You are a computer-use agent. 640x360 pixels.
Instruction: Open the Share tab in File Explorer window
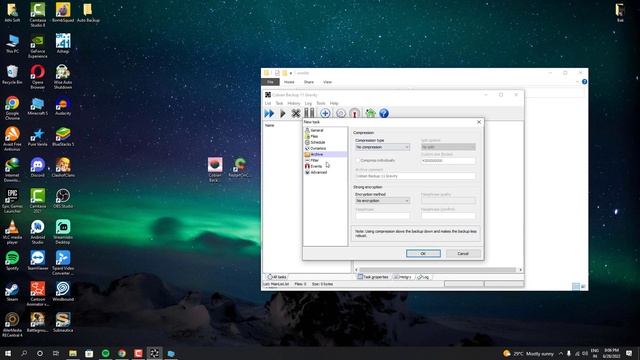click(x=309, y=82)
